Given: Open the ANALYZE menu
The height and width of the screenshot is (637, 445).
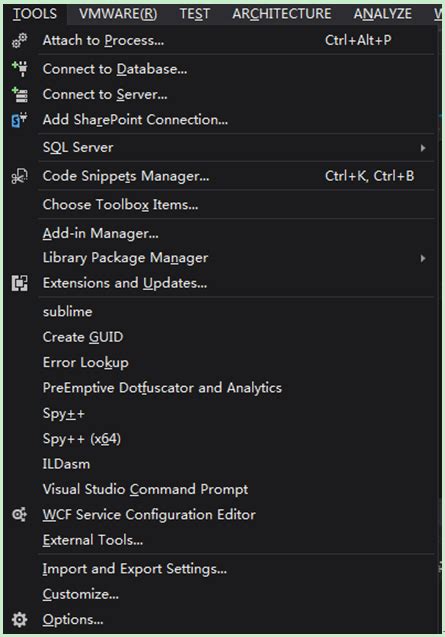Looking at the screenshot, I should click(382, 14).
